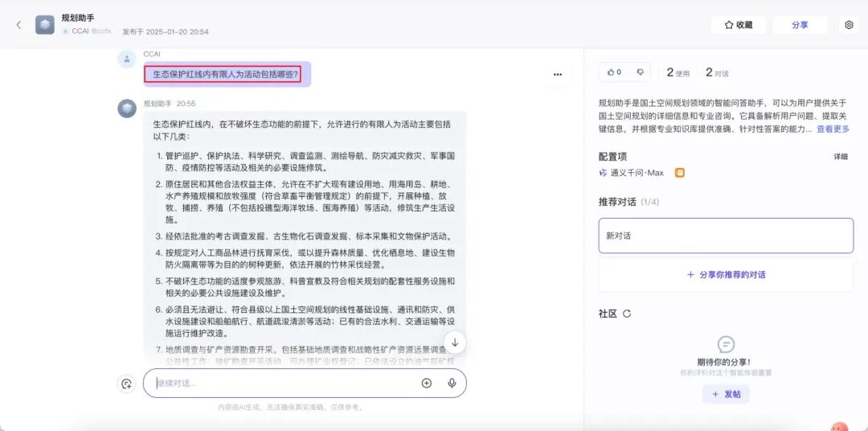Viewport: 868px width, 431px height.
Task: Start a new chat with left icon
Action: click(126, 384)
